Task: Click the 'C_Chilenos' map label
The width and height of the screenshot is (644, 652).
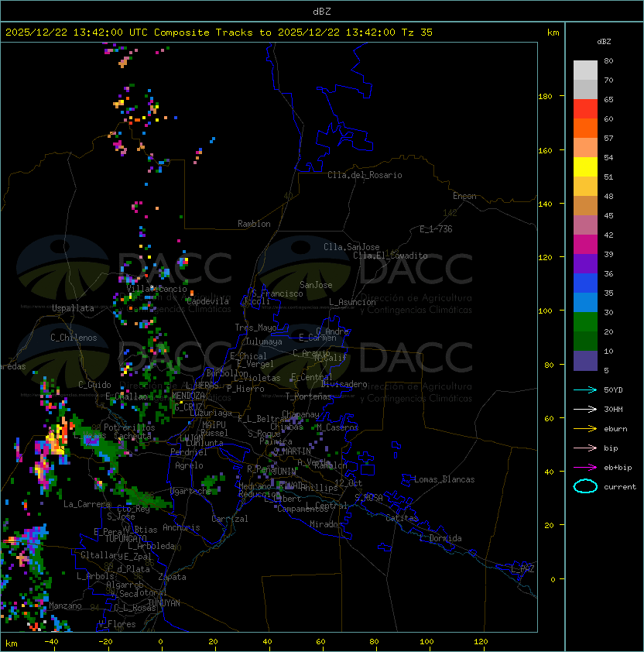Action: tap(74, 338)
